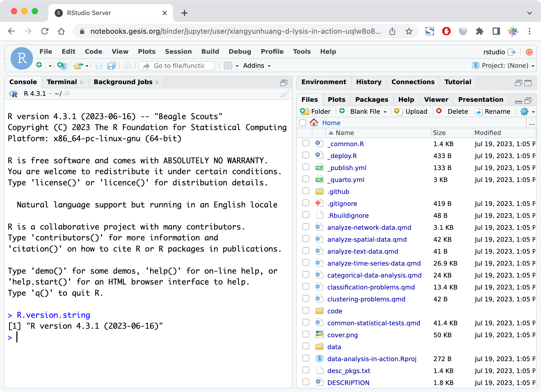The height and width of the screenshot is (392, 541).
Task: Click the Home folder icon in Files pane
Action: click(x=314, y=123)
